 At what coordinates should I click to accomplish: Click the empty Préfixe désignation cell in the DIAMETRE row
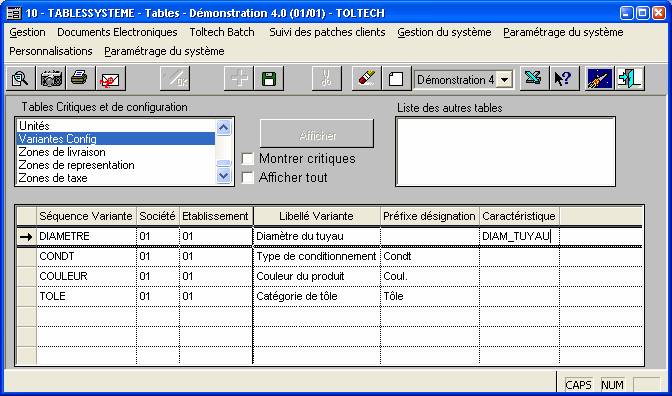pos(429,236)
